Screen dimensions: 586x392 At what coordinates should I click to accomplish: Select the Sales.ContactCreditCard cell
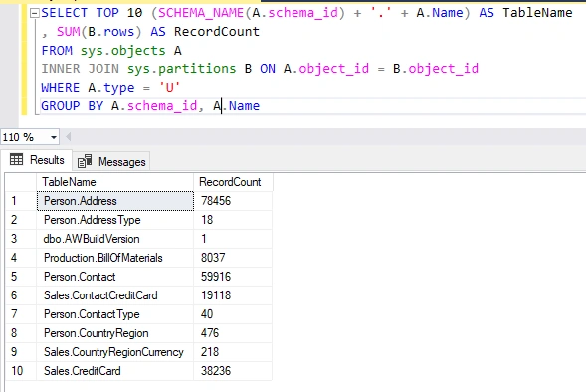[115, 295]
